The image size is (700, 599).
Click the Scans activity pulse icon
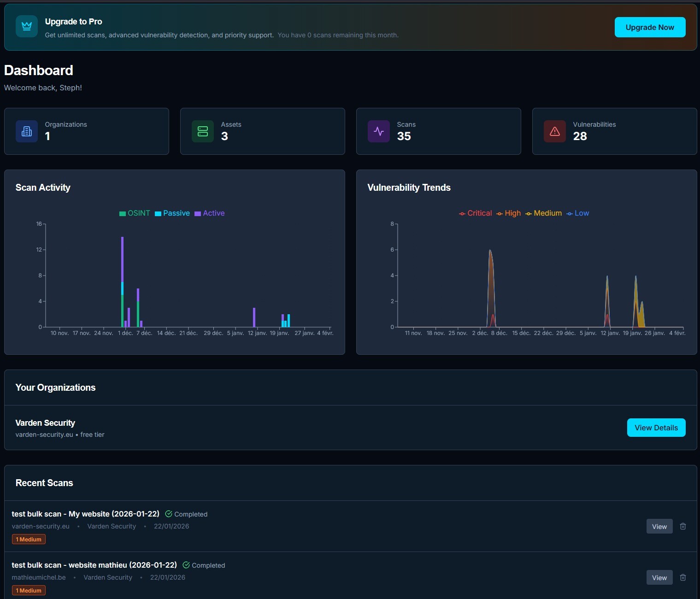tap(379, 131)
